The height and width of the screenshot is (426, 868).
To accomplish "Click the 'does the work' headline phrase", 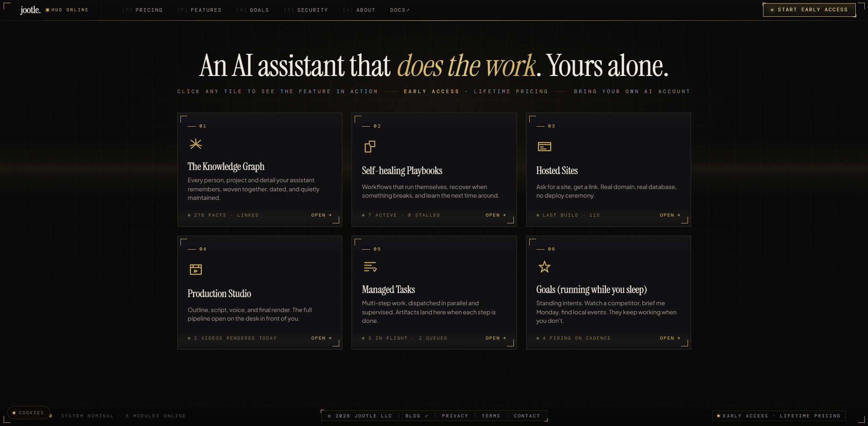I will click(466, 66).
